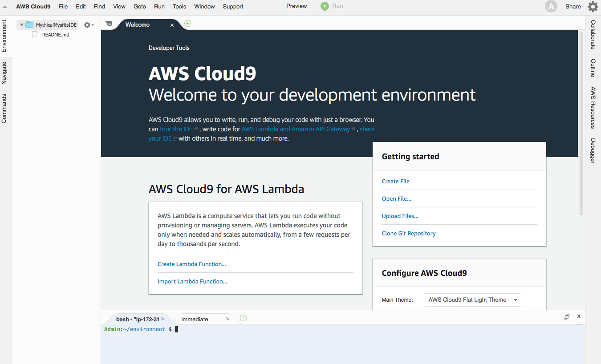Open the Support menu

(233, 6)
